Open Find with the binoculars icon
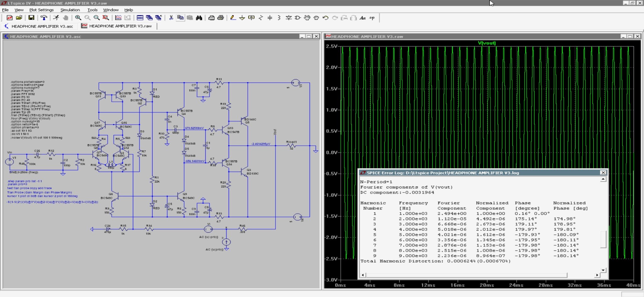 click(x=199, y=18)
